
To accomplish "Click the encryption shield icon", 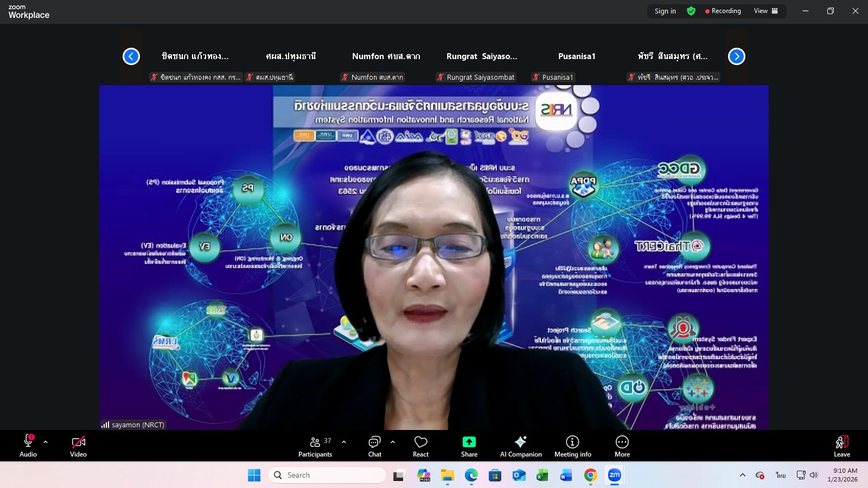I will [691, 11].
